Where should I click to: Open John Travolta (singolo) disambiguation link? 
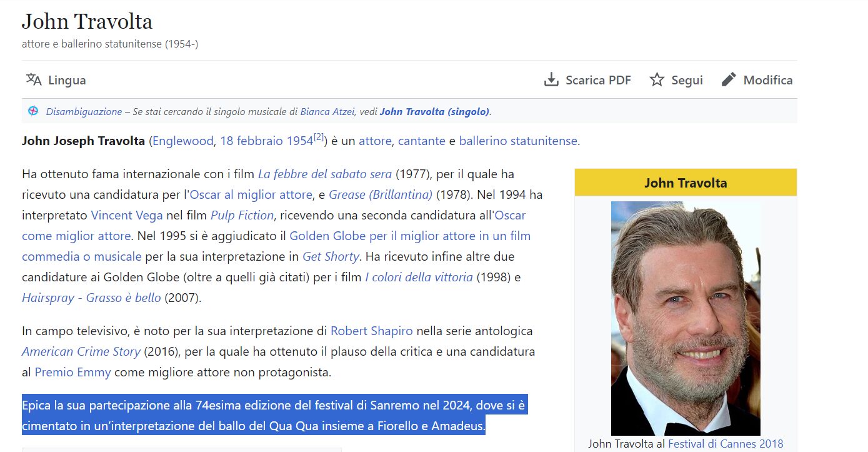(x=434, y=111)
